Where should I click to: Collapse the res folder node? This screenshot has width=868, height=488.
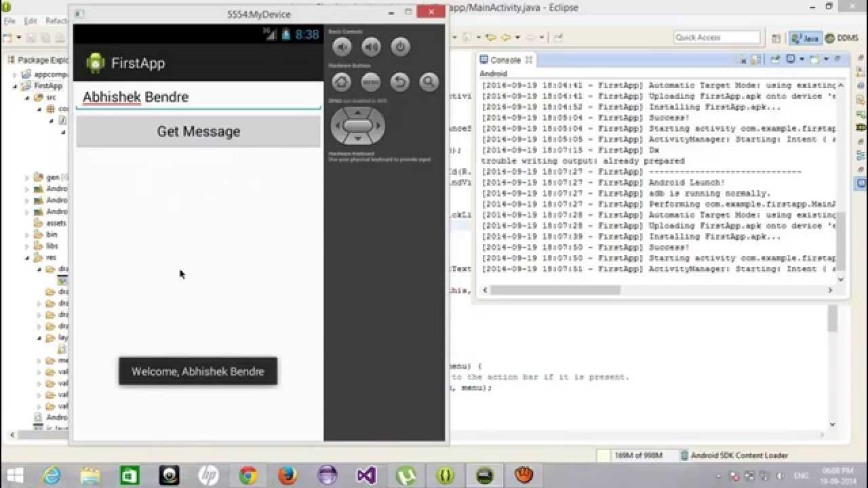click(28, 258)
